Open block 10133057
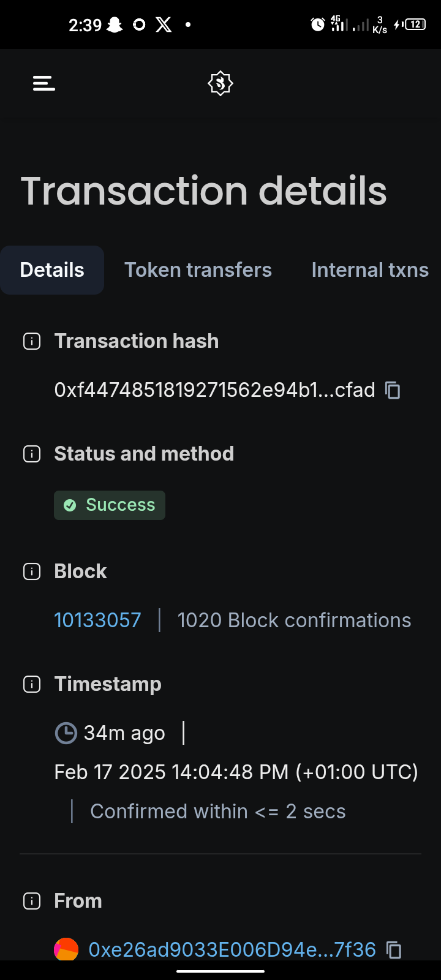This screenshot has width=441, height=980. point(97,620)
